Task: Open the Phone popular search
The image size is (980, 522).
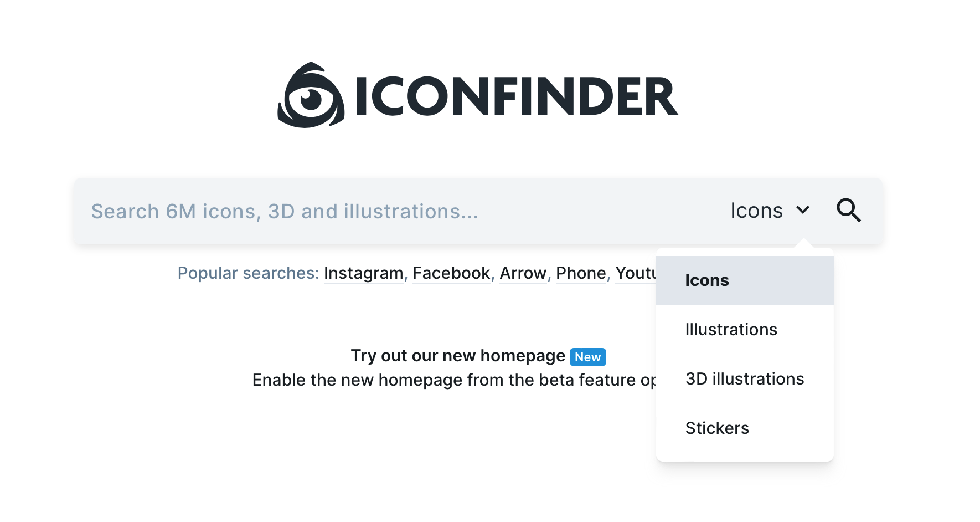Action: [x=581, y=273]
